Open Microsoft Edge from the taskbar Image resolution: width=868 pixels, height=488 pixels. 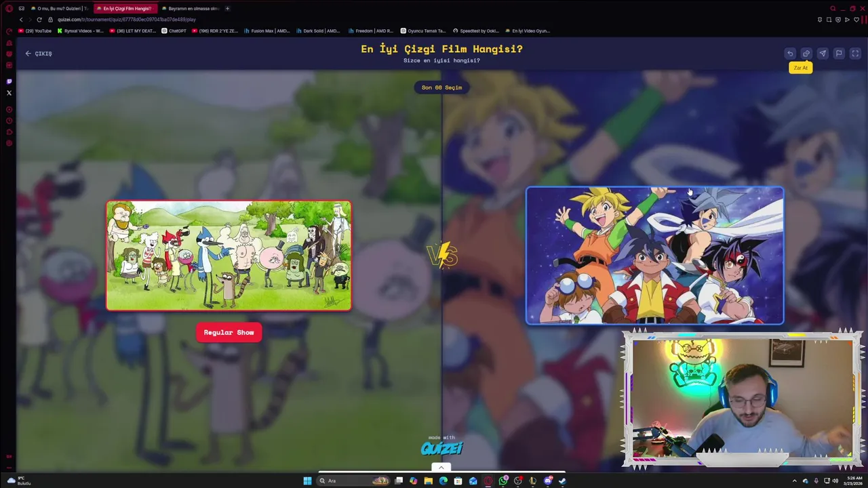443,481
